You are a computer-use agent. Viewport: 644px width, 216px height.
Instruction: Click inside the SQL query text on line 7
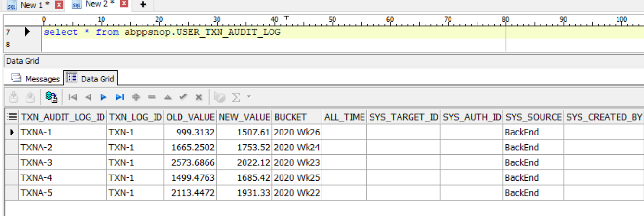(x=162, y=32)
